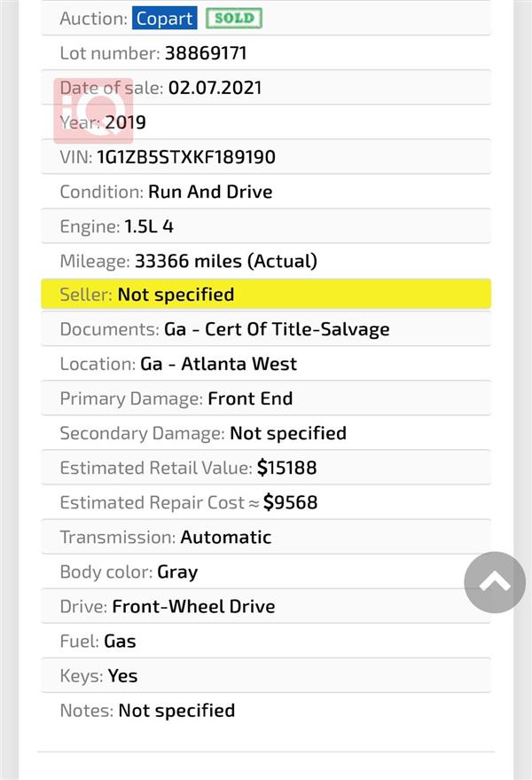Click the 33366 miles mileage value
532x780 pixels.
(x=226, y=261)
